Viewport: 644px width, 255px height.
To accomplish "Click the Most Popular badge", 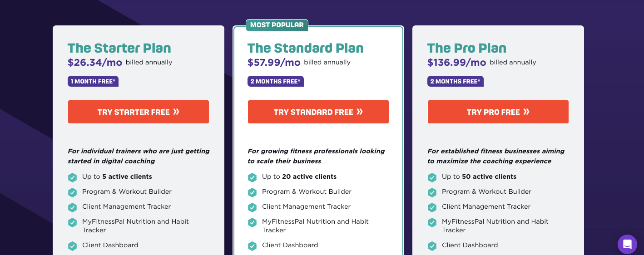I will click(x=277, y=25).
